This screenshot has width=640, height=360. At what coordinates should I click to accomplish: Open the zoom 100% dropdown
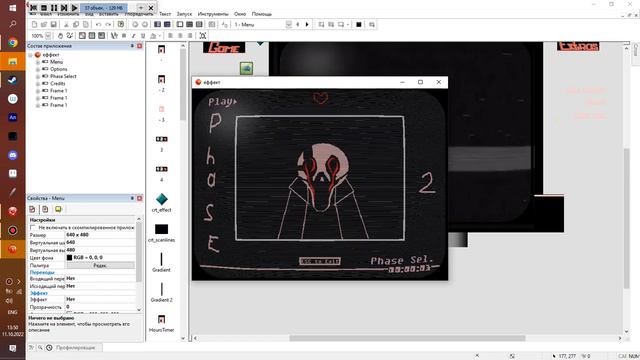(48, 36)
